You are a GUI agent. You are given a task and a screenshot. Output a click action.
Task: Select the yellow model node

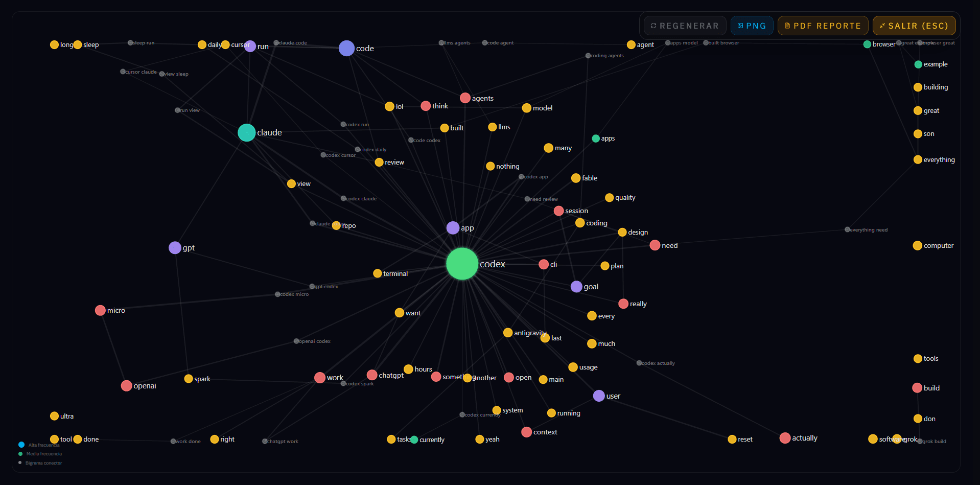(x=526, y=108)
